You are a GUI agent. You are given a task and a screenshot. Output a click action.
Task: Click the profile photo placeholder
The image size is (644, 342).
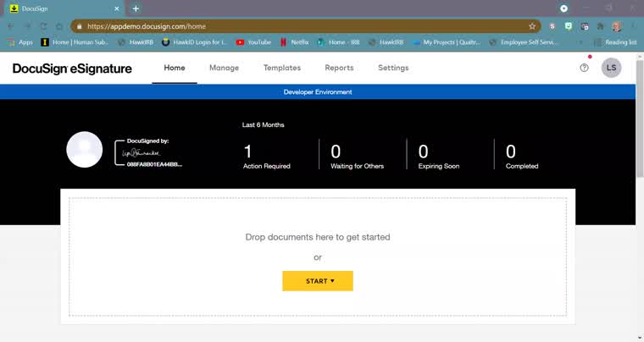(x=85, y=150)
